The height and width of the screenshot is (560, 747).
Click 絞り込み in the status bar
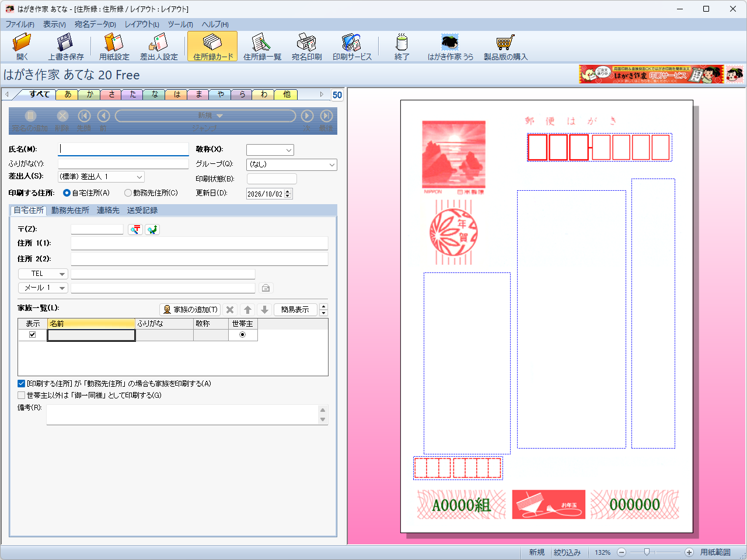[x=567, y=552]
